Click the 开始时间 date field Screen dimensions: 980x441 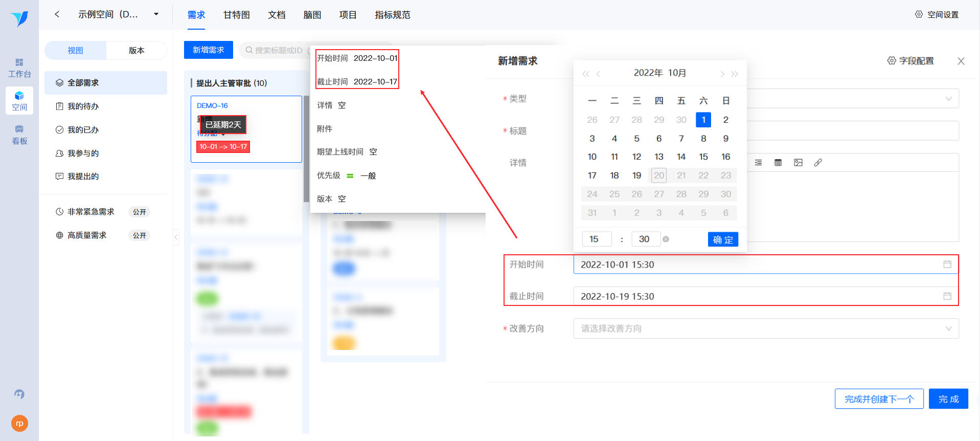tap(766, 264)
